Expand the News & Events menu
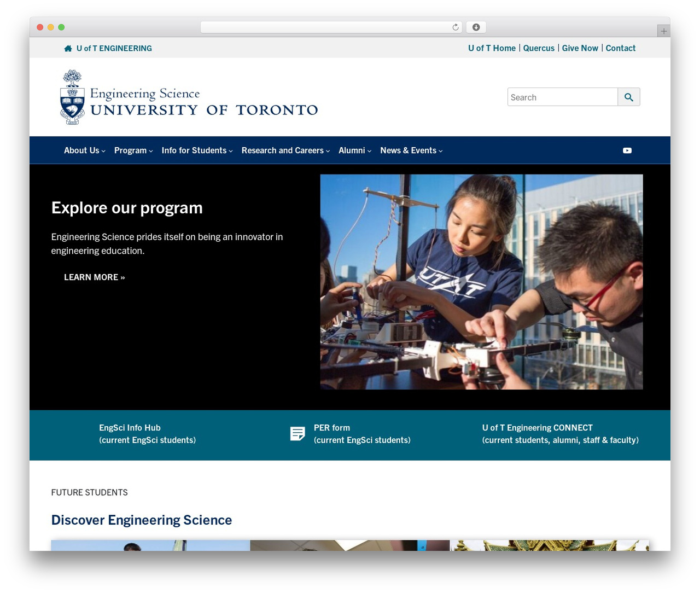 (411, 150)
